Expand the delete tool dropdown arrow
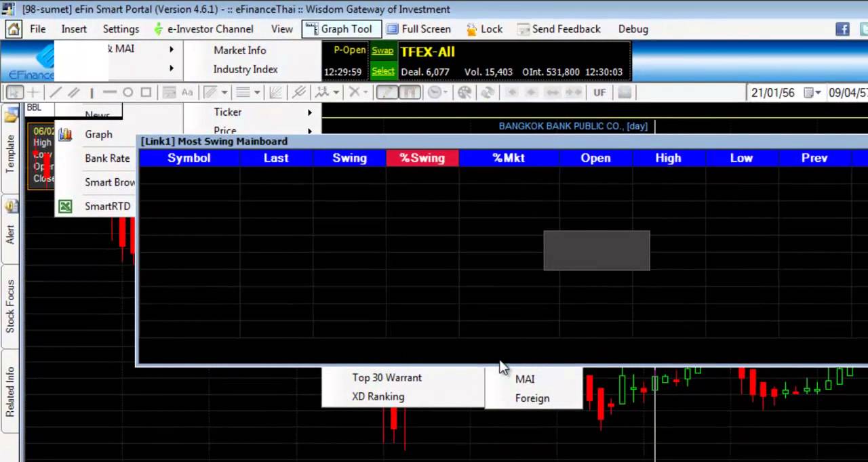 click(366, 93)
